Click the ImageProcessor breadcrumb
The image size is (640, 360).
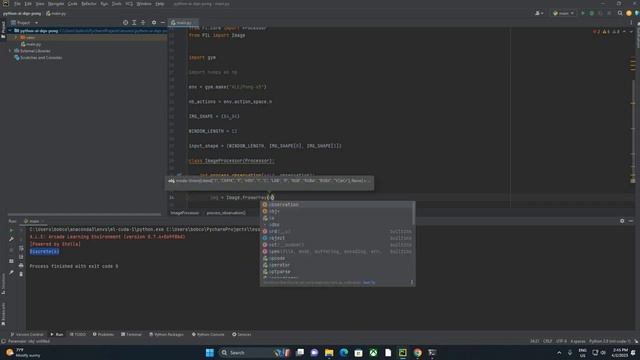[184, 213]
